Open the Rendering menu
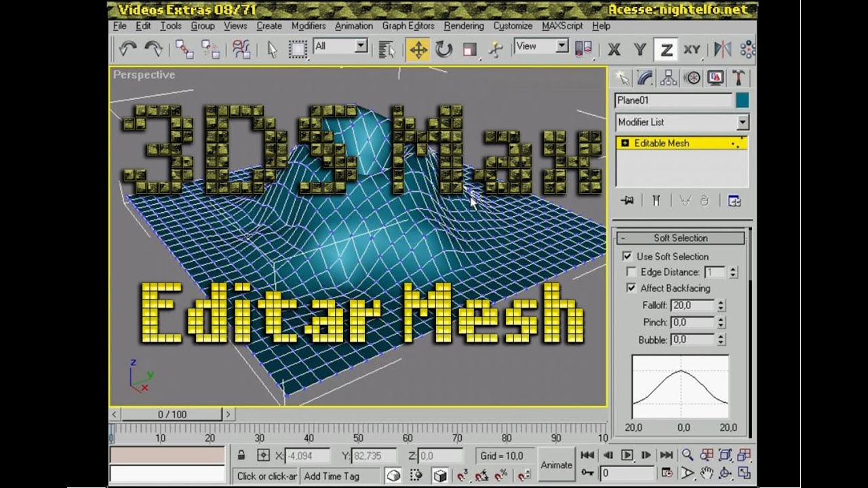This screenshot has width=868, height=488. [x=464, y=26]
